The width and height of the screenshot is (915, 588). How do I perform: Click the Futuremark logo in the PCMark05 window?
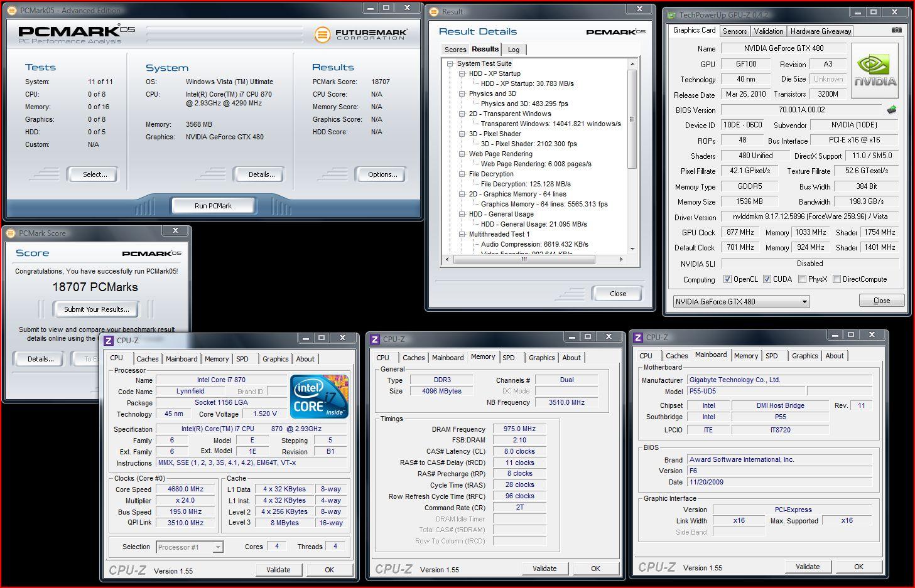coord(361,34)
